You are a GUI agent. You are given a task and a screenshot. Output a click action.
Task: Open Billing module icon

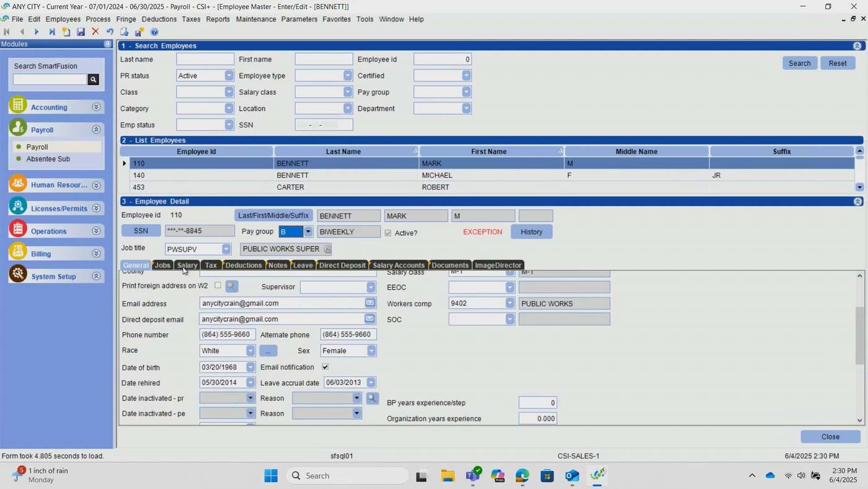pyautogui.click(x=18, y=253)
